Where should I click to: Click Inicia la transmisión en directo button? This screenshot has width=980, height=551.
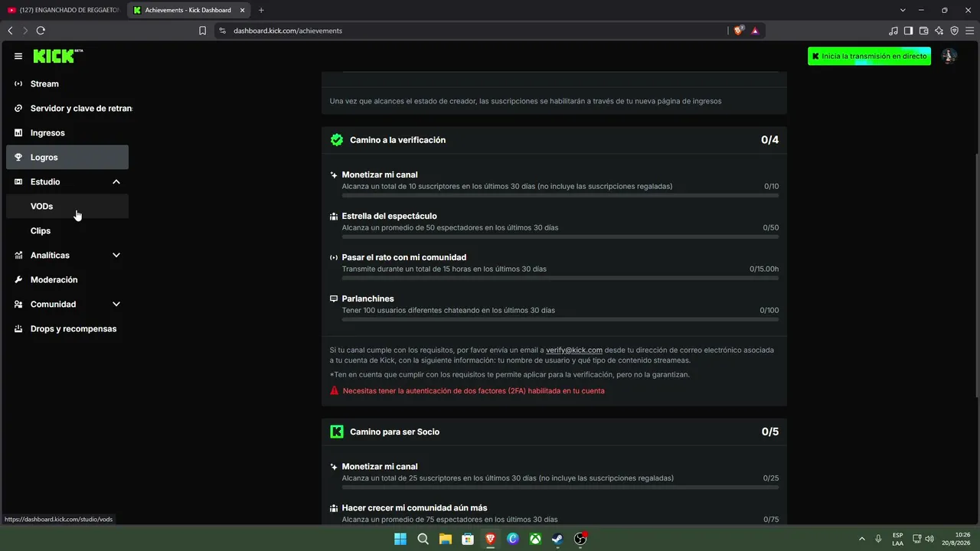[869, 56]
